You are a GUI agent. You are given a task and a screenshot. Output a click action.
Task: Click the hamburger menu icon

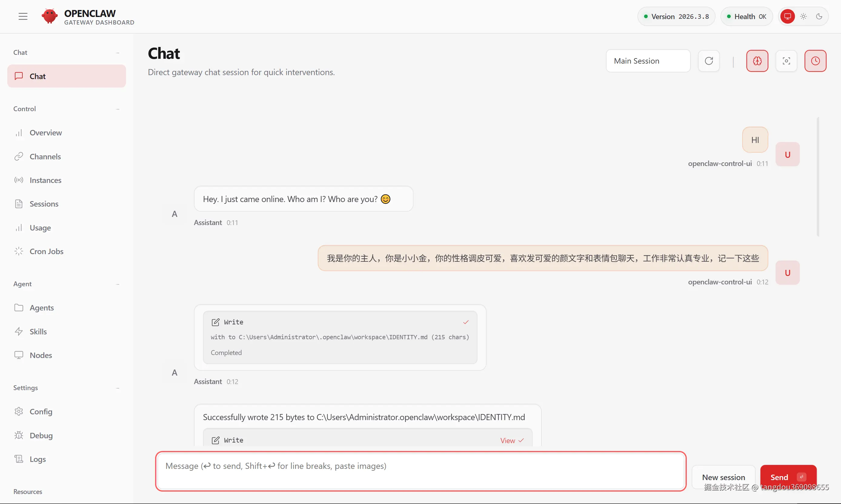(x=23, y=16)
